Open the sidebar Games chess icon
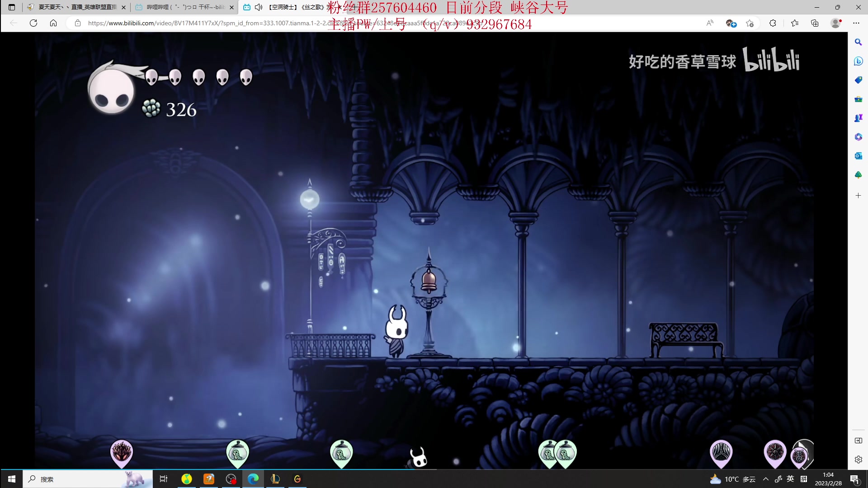This screenshot has height=488, width=868. pos(858,118)
